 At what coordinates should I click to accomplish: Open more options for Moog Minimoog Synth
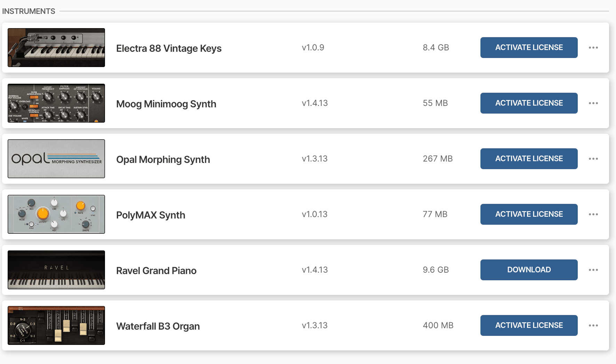coord(594,103)
